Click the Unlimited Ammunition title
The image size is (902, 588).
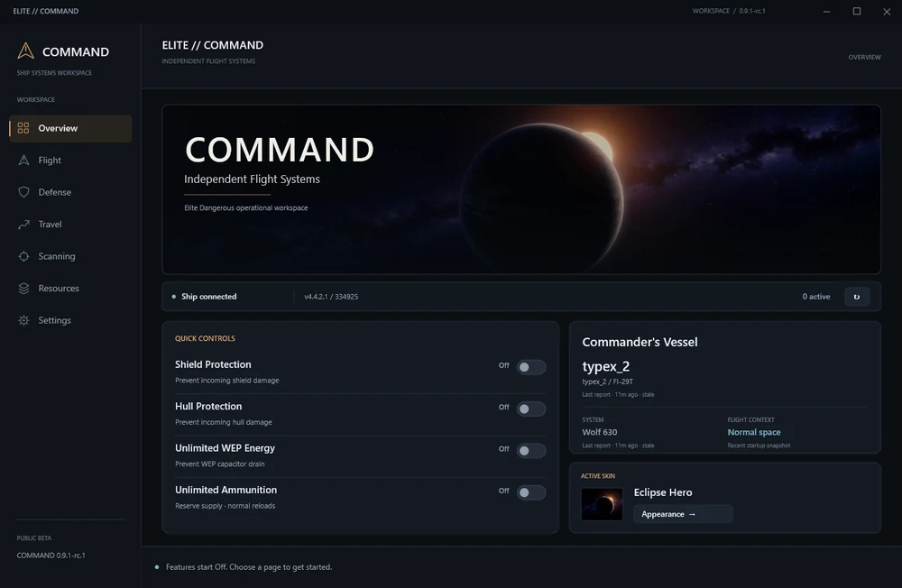225,490
